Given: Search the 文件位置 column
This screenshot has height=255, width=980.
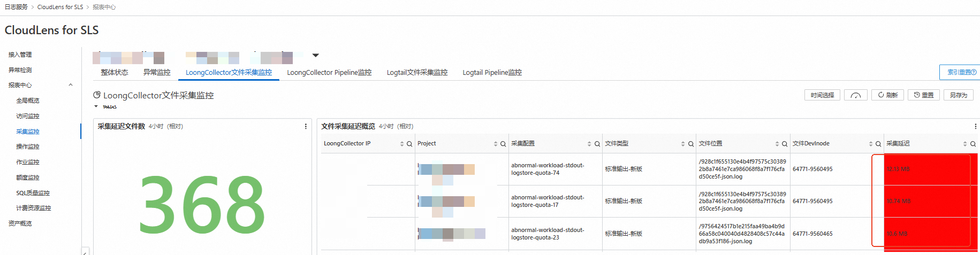Looking at the screenshot, I should pos(785,144).
